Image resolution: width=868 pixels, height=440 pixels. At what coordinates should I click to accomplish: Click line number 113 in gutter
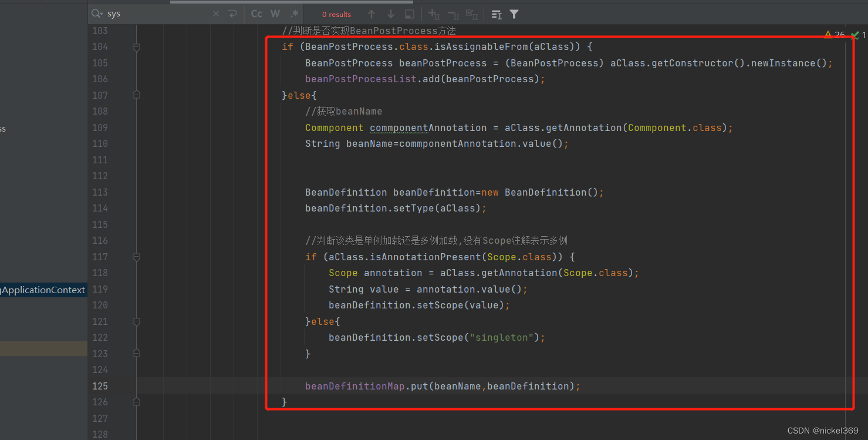tap(100, 192)
